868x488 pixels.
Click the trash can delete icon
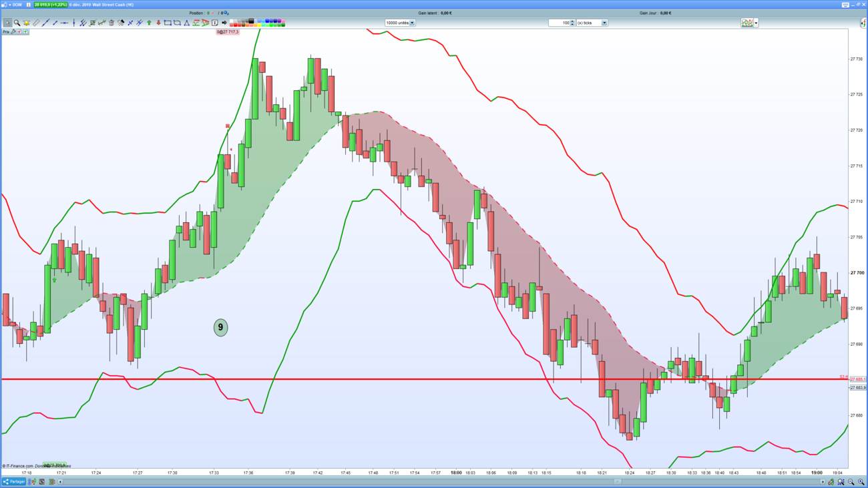coord(112,23)
